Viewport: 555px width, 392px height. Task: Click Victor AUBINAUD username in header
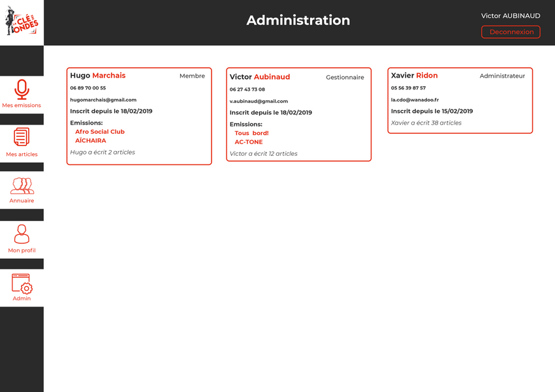coord(511,16)
